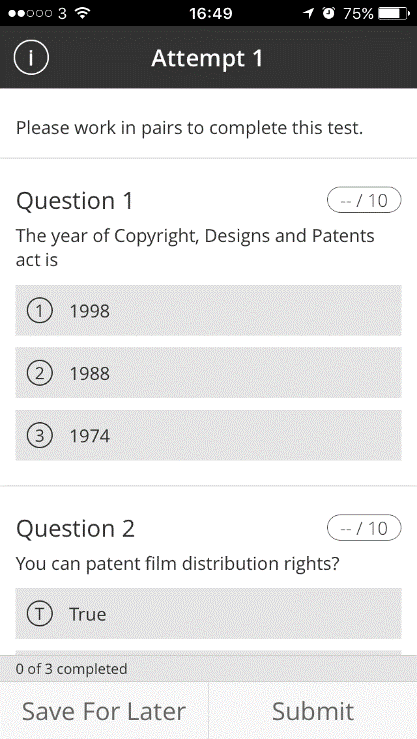Select answer 1998 for Question 1
Image resolution: width=417 pixels, height=739 pixels.
coord(208,310)
